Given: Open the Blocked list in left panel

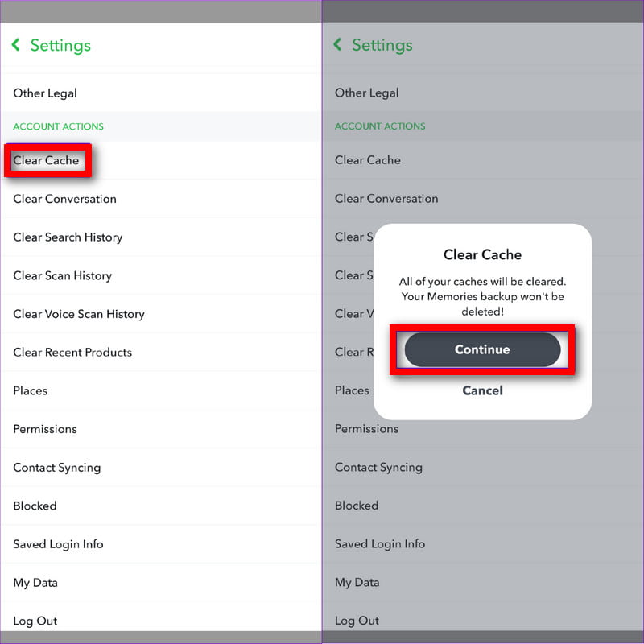Looking at the screenshot, I should pos(35,506).
